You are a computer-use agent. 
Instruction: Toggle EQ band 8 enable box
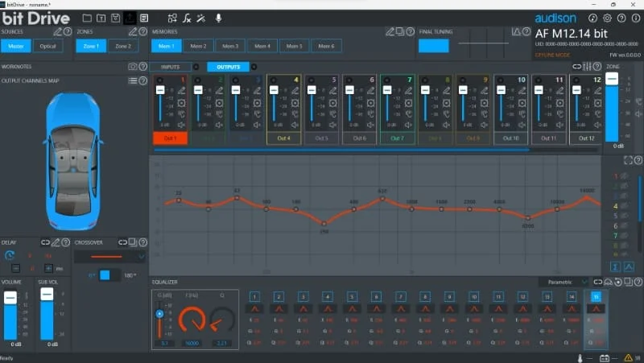click(425, 296)
